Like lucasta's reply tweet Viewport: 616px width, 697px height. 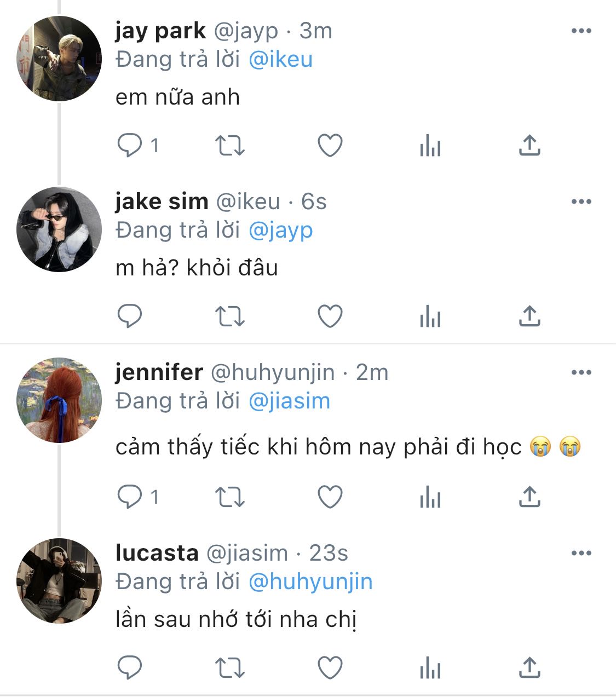(x=330, y=668)
